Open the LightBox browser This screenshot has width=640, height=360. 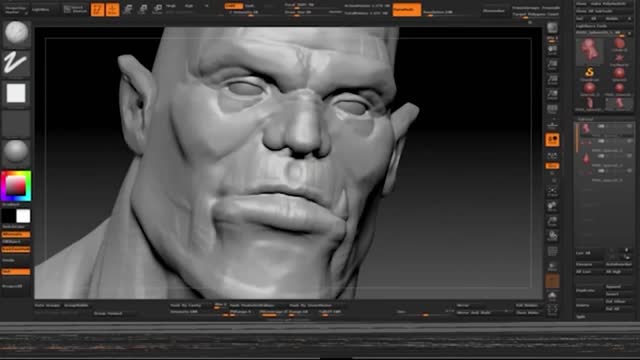(41, 9)
